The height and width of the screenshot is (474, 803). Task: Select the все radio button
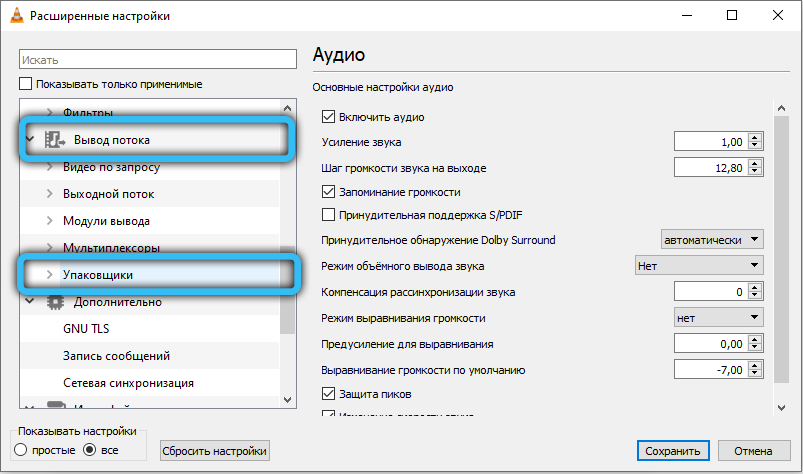(90, 450)
